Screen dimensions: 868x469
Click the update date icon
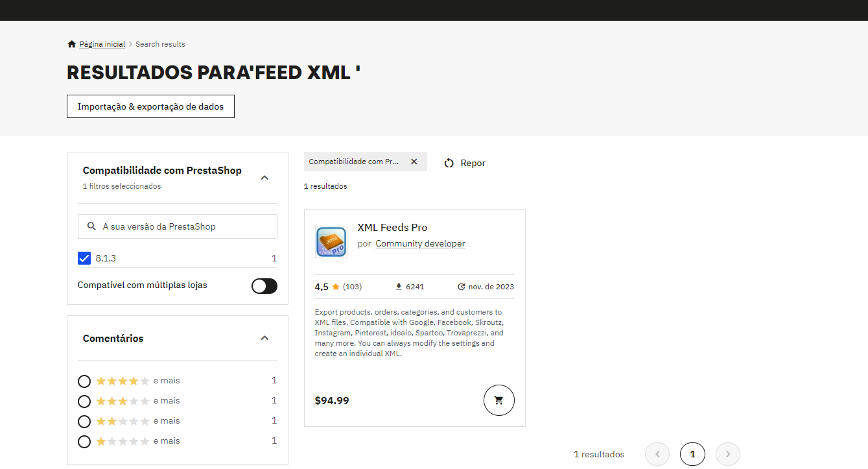461,287
